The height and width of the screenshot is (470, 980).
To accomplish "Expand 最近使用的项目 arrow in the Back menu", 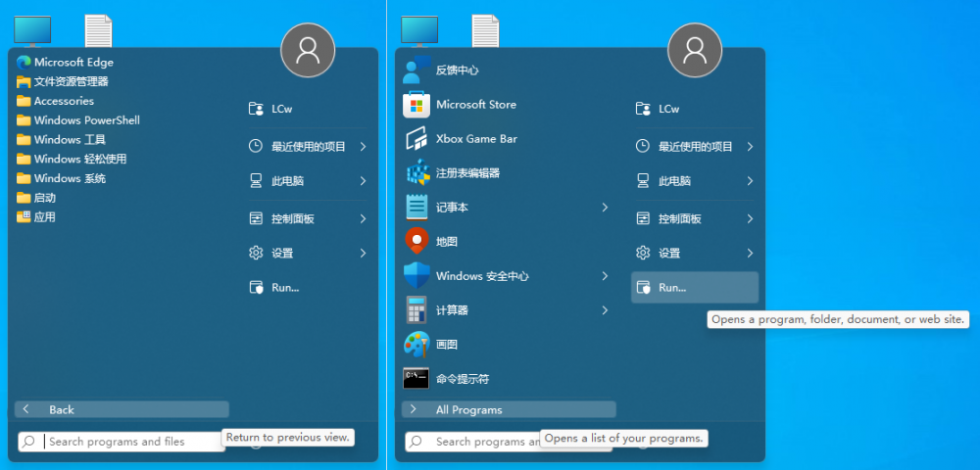I will pos(364,147).
